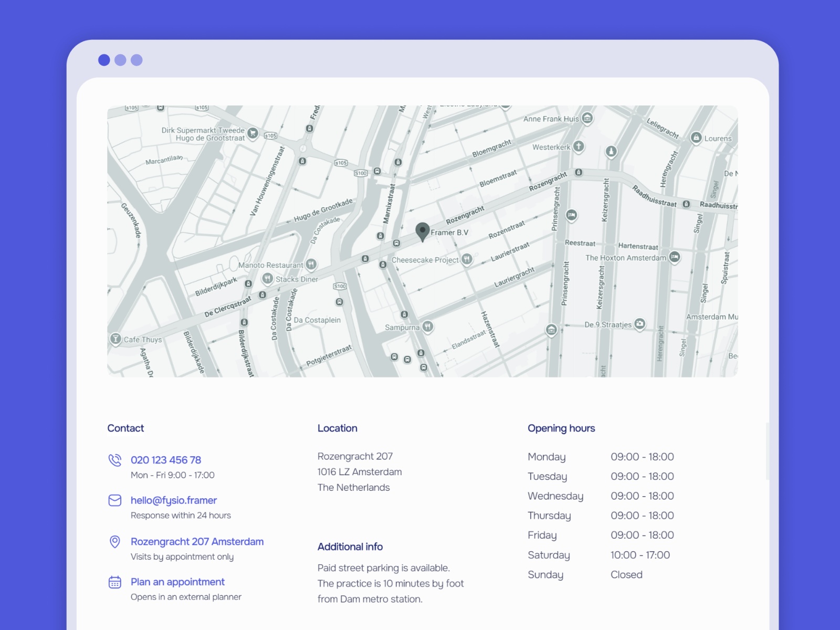
Task: Click the calendar icon beside Plan an appointment
Action: (114, 582)
